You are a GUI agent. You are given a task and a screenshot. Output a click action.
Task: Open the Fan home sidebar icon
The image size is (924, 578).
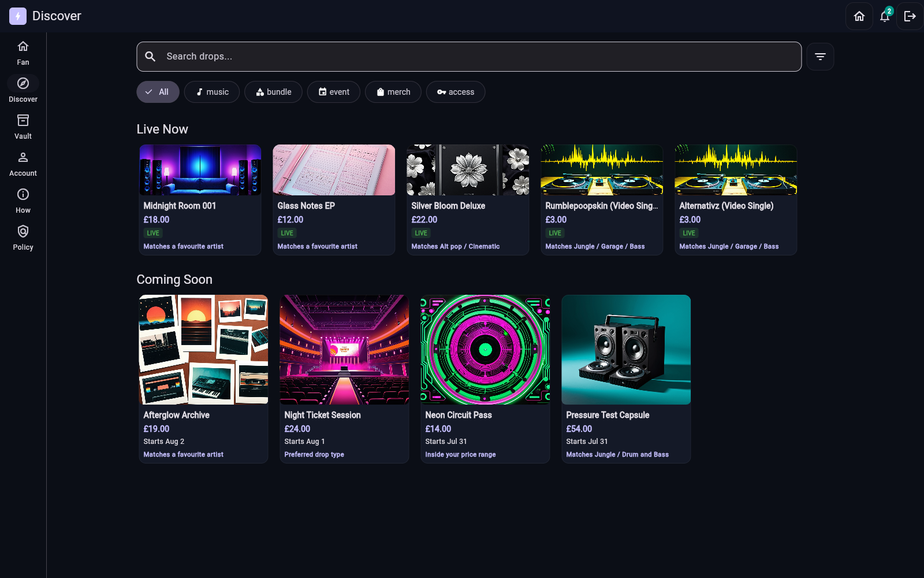[23, 46]
